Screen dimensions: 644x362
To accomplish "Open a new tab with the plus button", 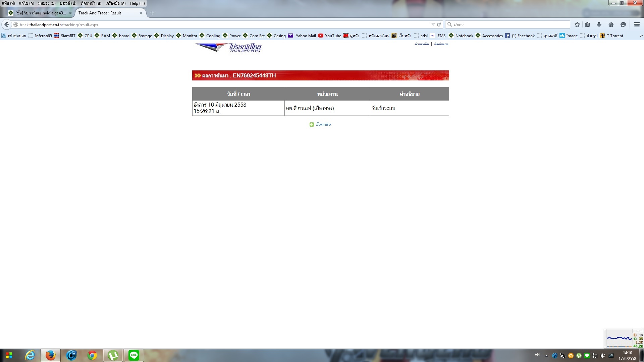I will (x=152, y=13).
